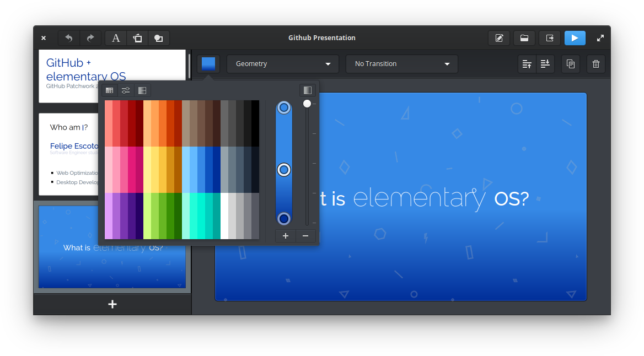Redo the last undone action
This screenshot has width=644, height=356.
pyautogui.click(x=90, y=38)
